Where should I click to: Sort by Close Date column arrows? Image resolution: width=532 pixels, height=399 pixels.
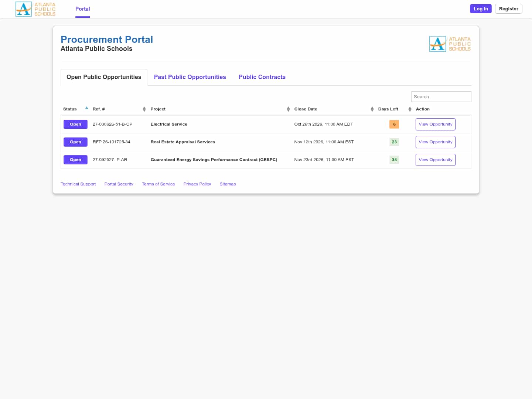(x=372, y=109)
